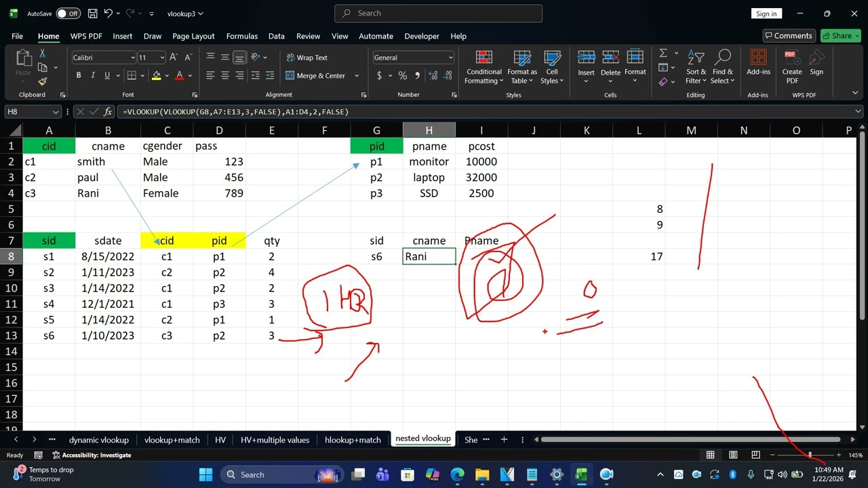
Task: Expand the Sort & Filter menu
Action: pyautogui.click(x=696, y=67)
